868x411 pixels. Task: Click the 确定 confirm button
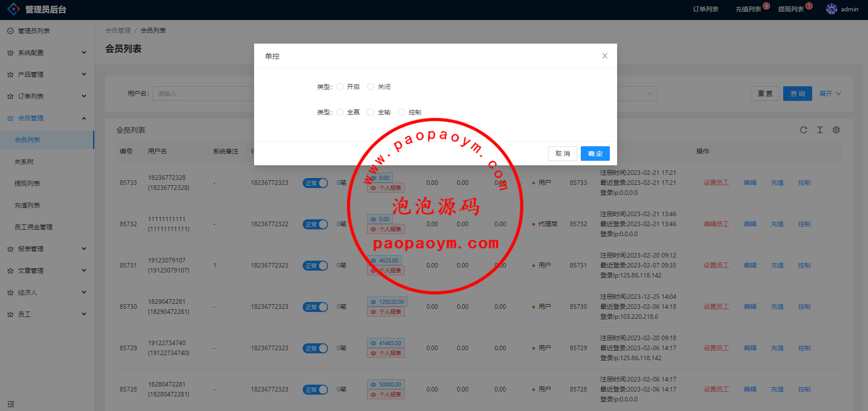(595, 154)
